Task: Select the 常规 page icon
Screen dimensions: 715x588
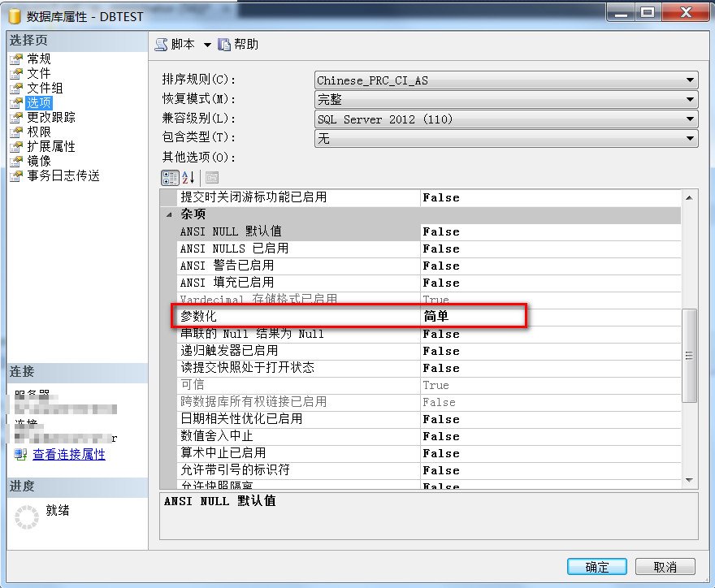Action: pyautogui.click(x=16, y=58)
